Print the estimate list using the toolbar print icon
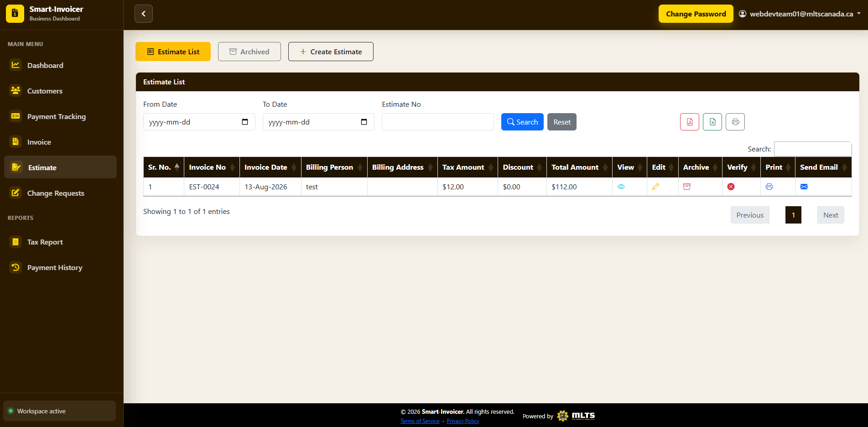 click(735, 122)
